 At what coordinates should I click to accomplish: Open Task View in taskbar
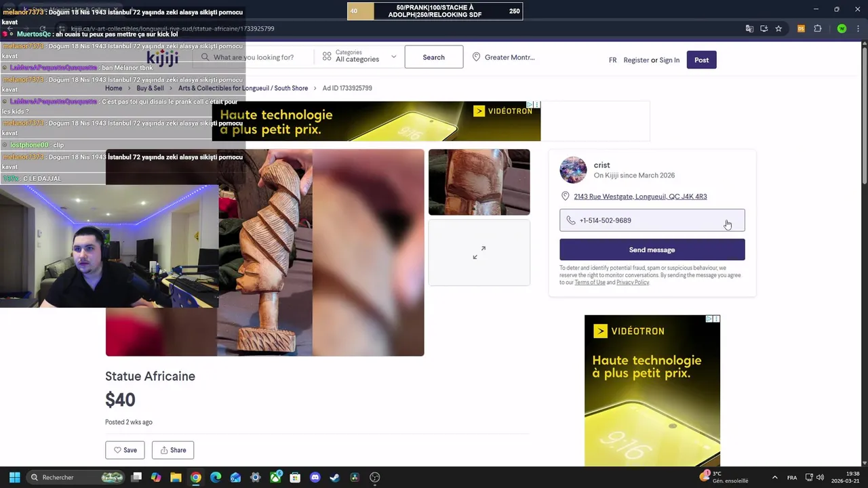tap(136, 477)
